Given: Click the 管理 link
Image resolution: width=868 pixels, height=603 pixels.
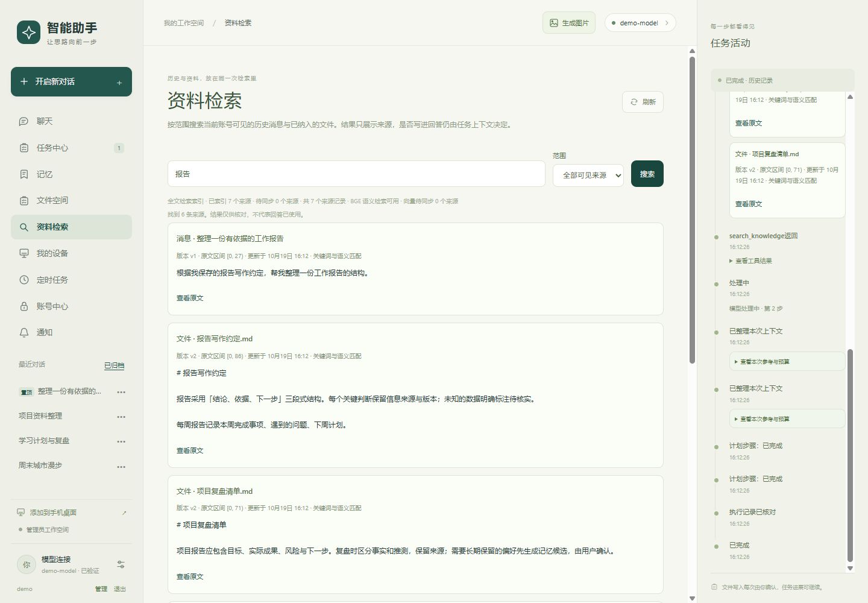Looking at the screenshot, I should (x=101, y=589).
